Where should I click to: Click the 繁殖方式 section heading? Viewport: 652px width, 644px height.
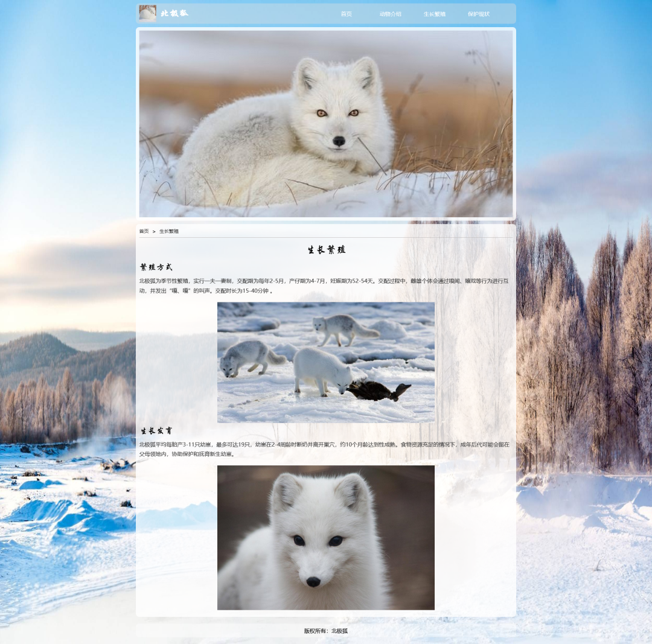[156, 267]
